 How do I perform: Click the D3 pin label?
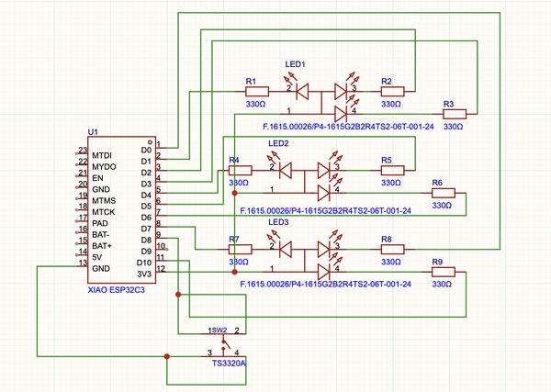click(146, 184)
